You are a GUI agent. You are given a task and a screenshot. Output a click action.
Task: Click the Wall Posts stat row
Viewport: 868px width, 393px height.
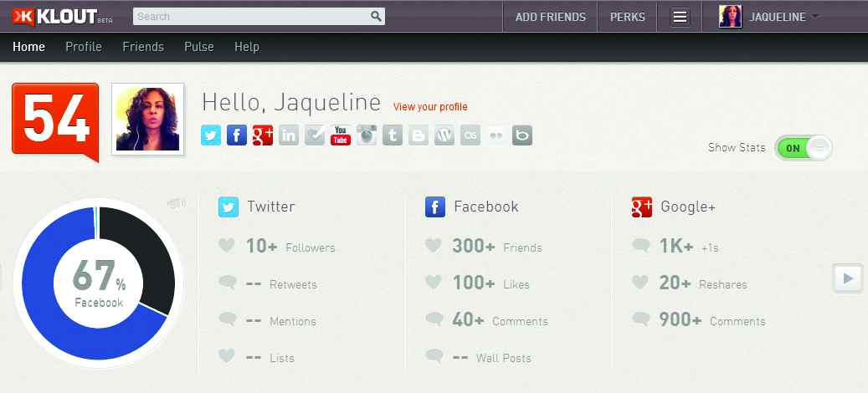pos(478,356)
